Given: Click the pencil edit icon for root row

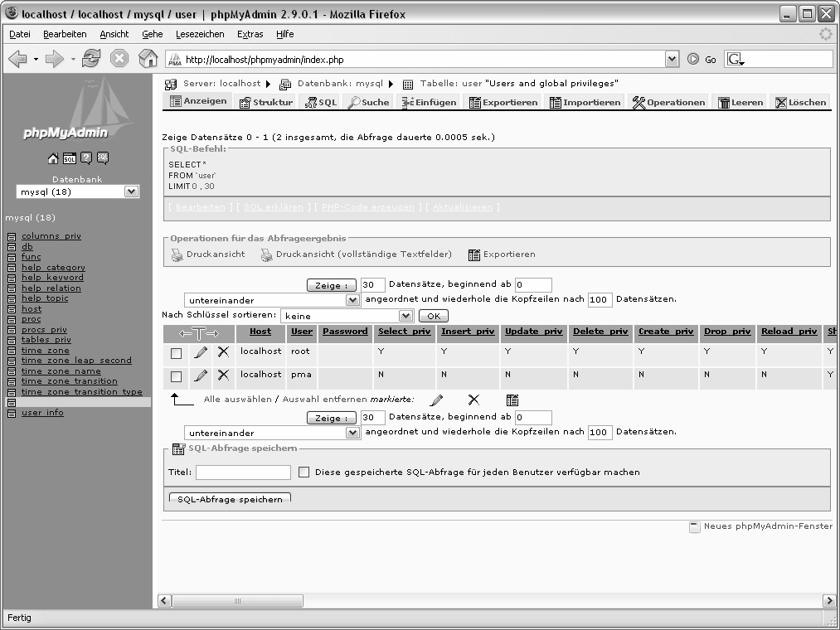Looking at the screenshot, I should tap(201, 352).
